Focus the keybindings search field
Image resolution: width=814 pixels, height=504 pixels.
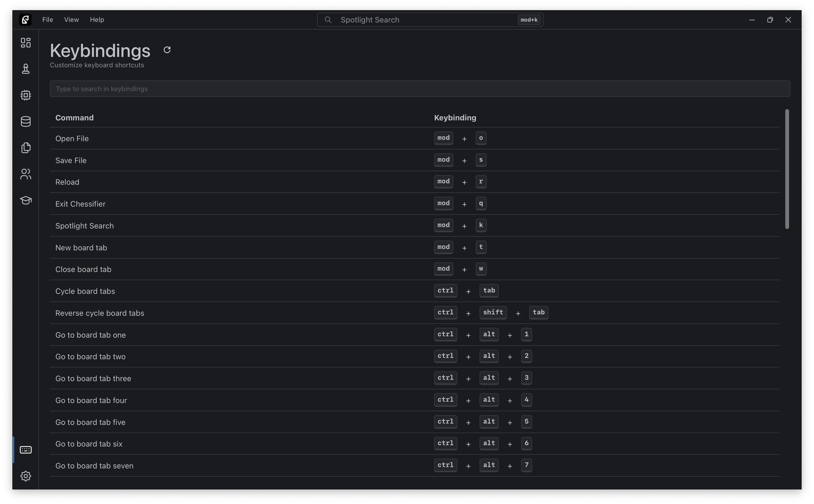pos(420,89)
